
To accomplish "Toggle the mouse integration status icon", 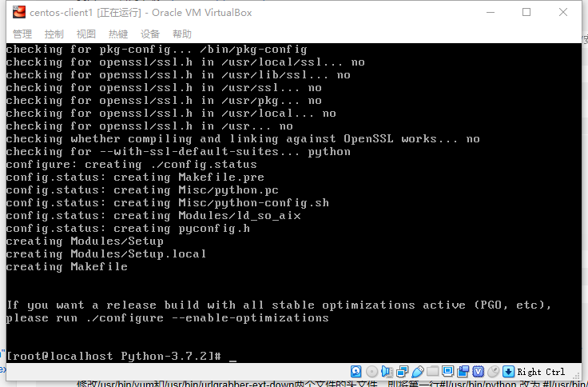I will [494, 372].
